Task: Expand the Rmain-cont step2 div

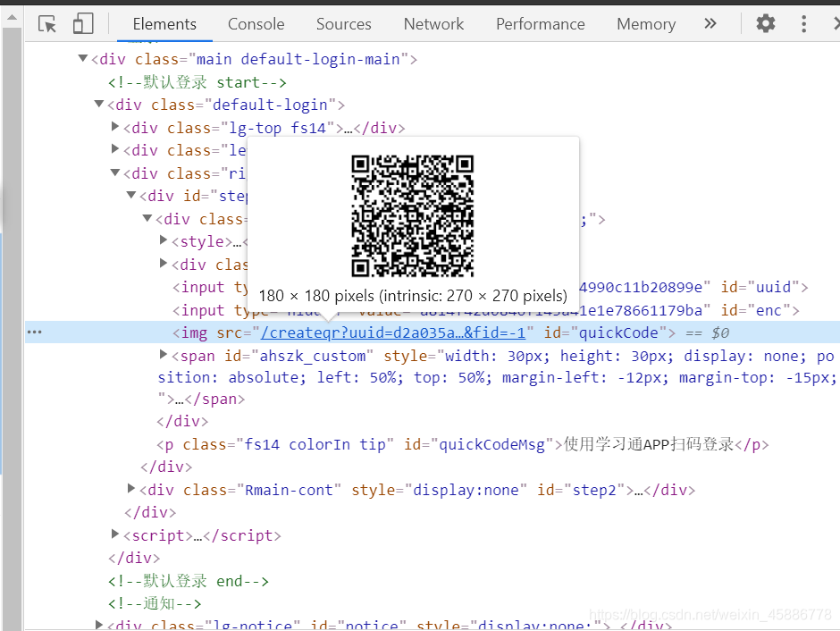Action: point(130,488)
